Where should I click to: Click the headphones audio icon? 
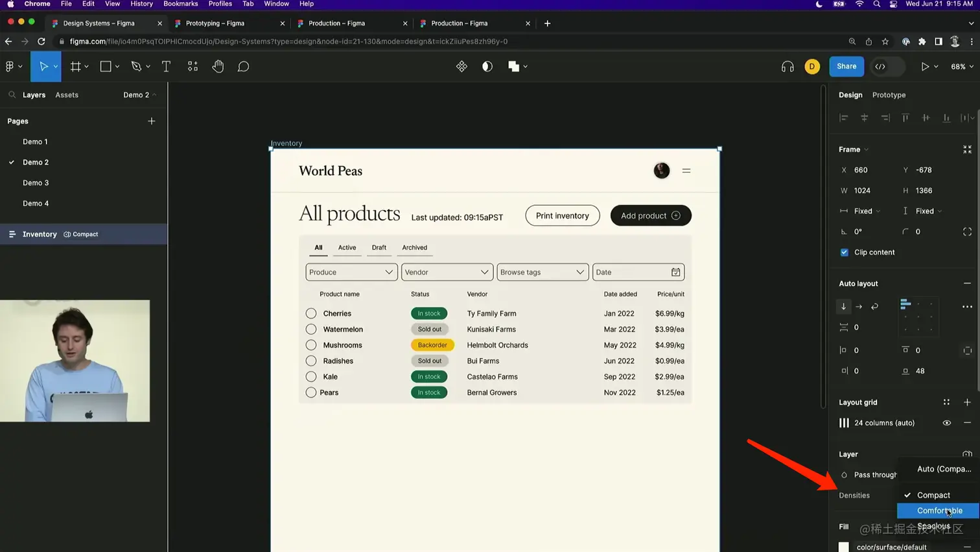787,66
